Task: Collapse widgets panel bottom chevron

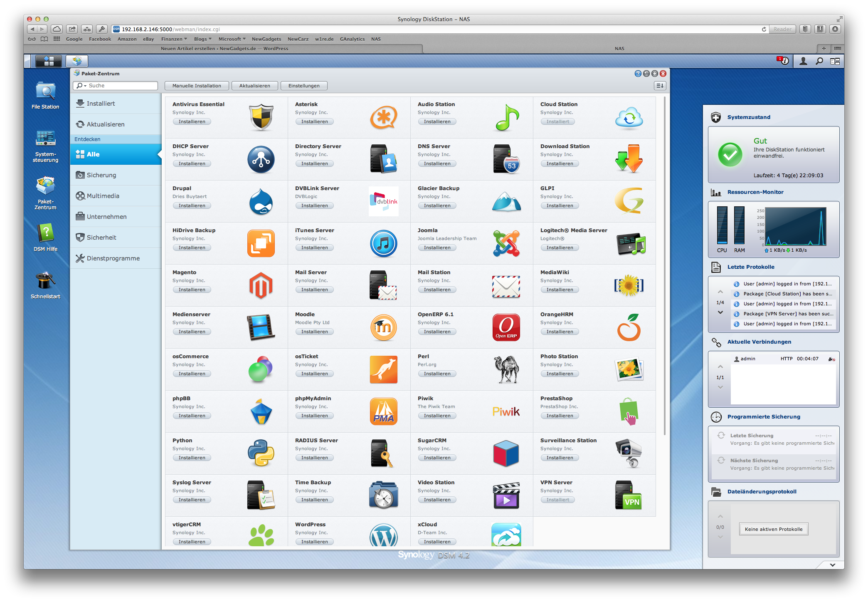Action: tap(832, 565)
